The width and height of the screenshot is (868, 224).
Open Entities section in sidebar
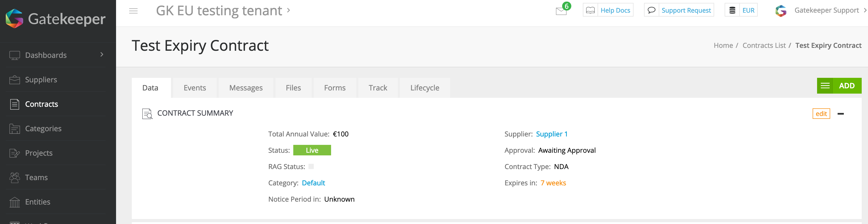click(37, 202)
